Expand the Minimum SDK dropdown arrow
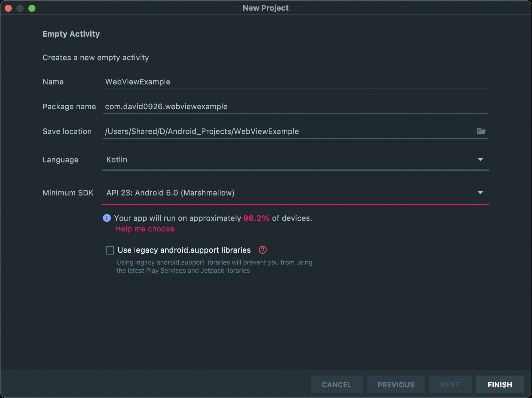This screenshot has width=532, height=398. [x=480, y=193]
